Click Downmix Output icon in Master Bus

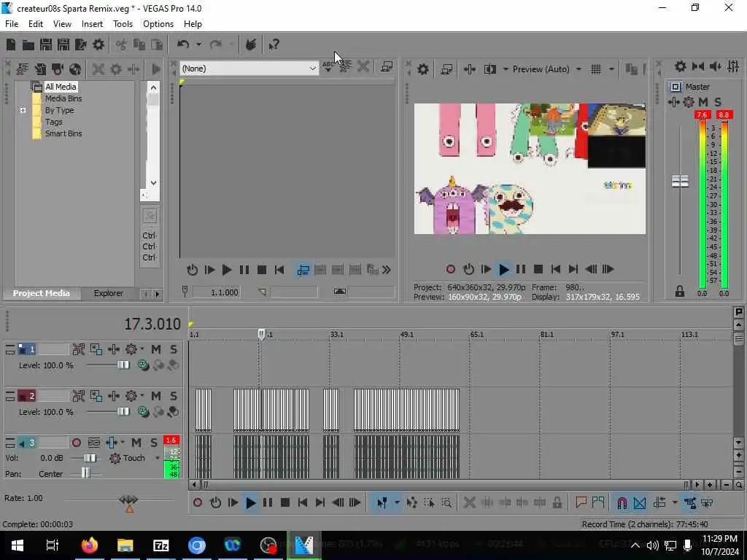click(x=698, y=66)
